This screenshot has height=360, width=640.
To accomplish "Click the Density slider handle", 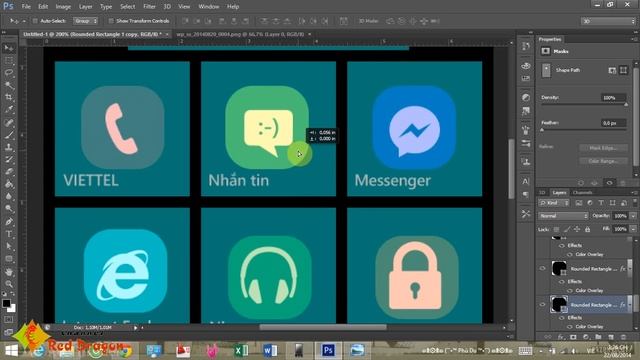I will (626, 105).
